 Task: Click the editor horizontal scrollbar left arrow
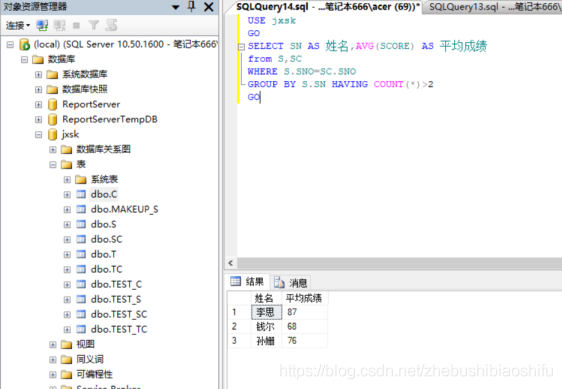click(231, 264)
